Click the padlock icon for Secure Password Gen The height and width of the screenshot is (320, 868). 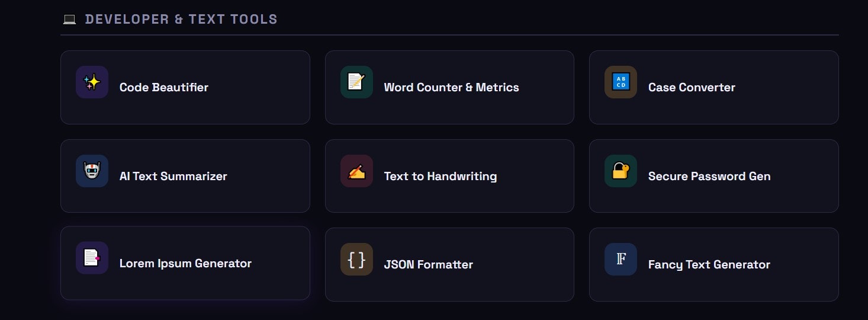click(621, 171)
